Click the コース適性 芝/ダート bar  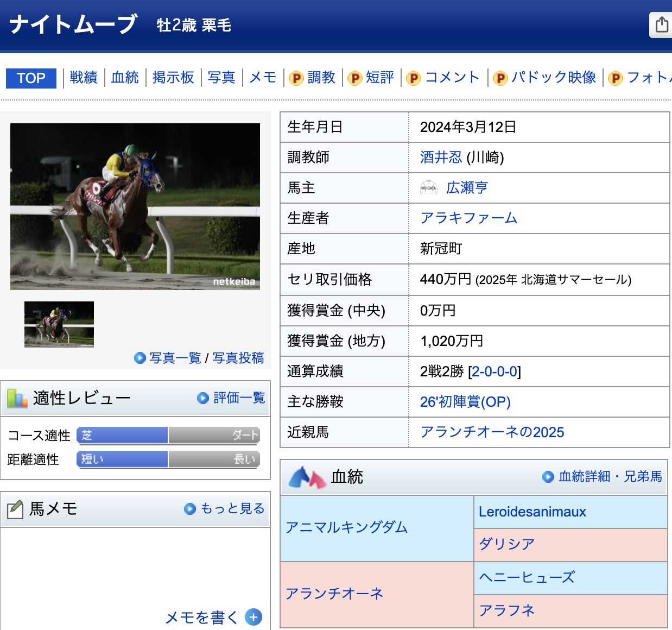[x=168, y=436]
